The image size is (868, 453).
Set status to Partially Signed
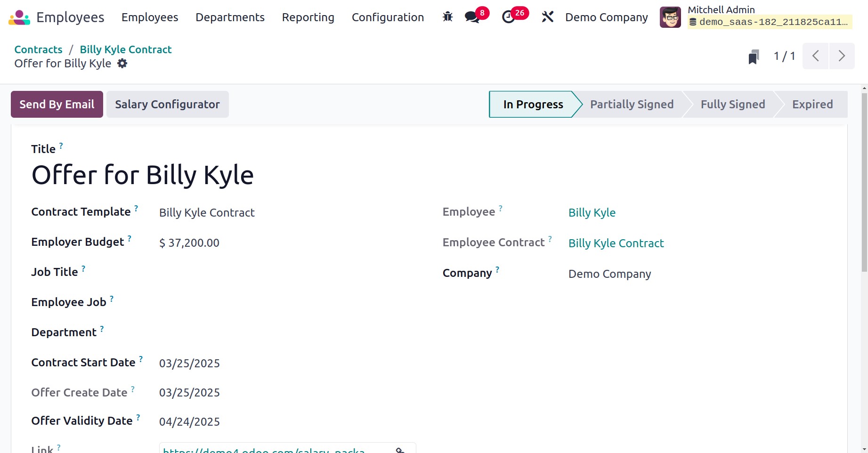tap(632, 105)
